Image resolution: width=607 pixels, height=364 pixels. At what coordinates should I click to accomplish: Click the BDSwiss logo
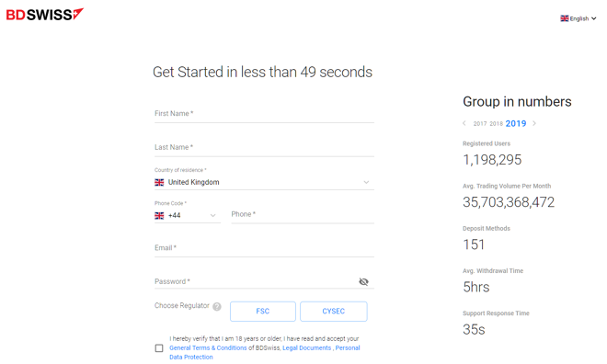point(44,15)
